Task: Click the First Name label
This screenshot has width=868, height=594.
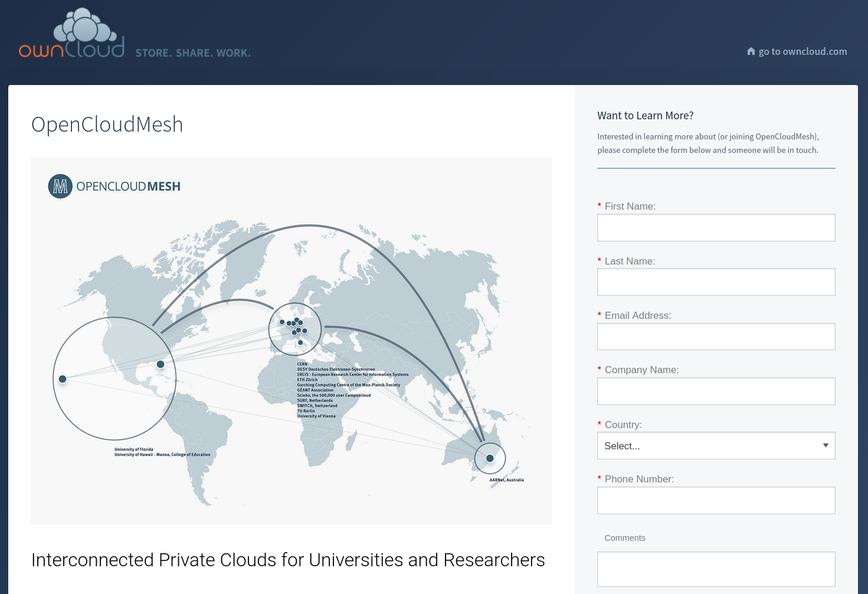Action: pyautogui.click(x=630, y=206)
